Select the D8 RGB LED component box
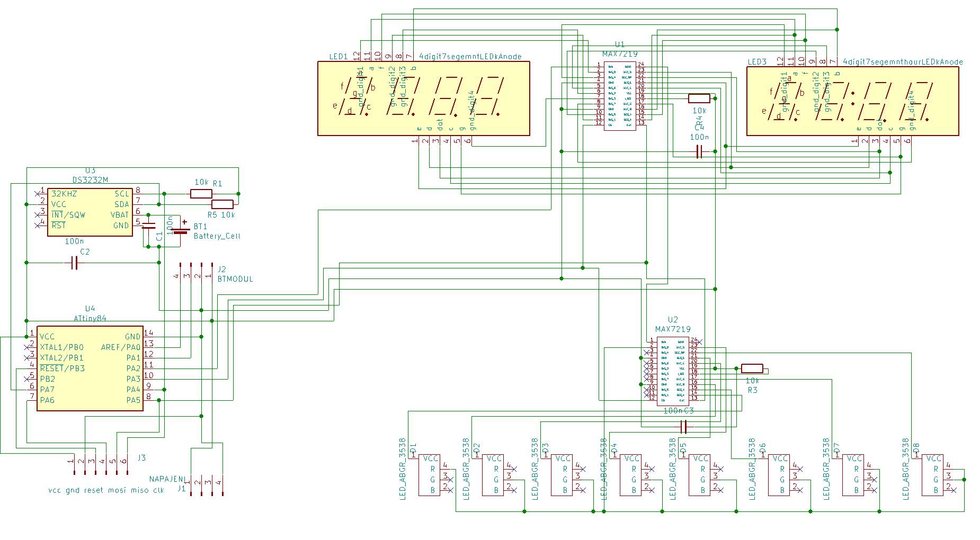 click(932, 474)
